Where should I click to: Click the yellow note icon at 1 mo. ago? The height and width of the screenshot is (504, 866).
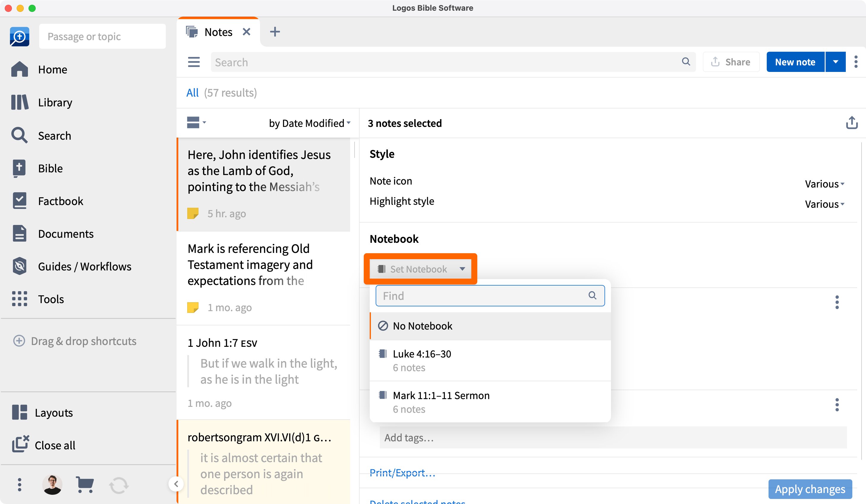(193, 307)
